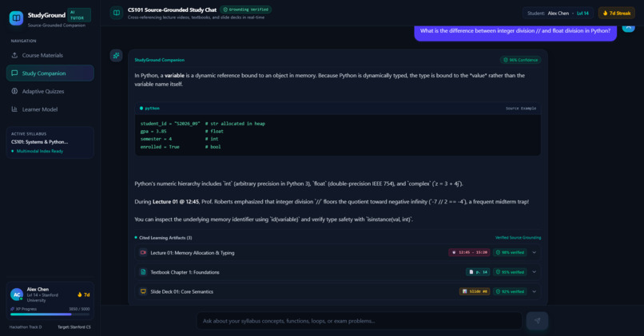Click the Textbook Chapter 1: Foundations title
Image resolution: width=644 pixels, height=336 pixels.
(185, 272)
